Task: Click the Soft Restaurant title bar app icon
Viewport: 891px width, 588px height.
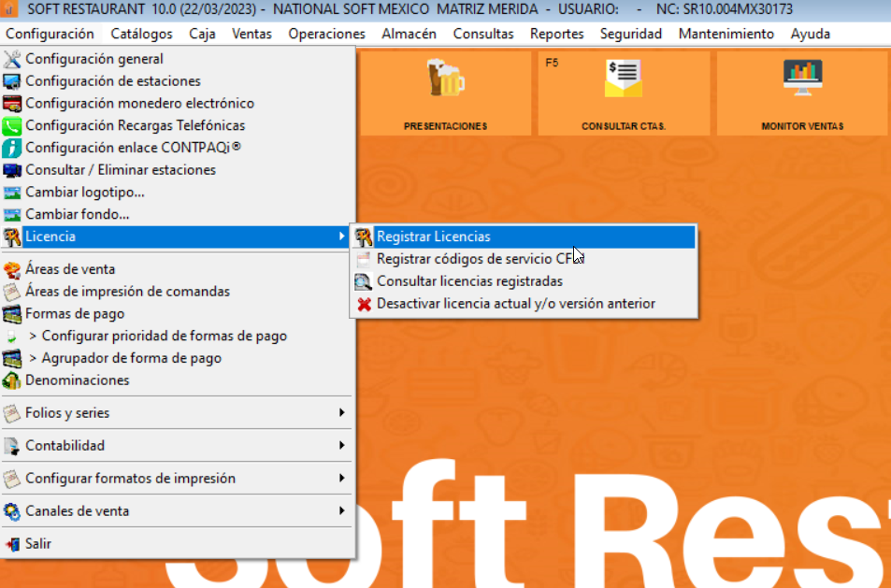Action: click(9, 8)
